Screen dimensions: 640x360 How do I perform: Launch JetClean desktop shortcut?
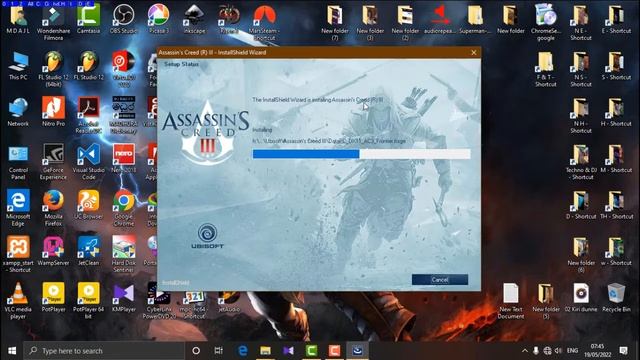pos(89,251)
